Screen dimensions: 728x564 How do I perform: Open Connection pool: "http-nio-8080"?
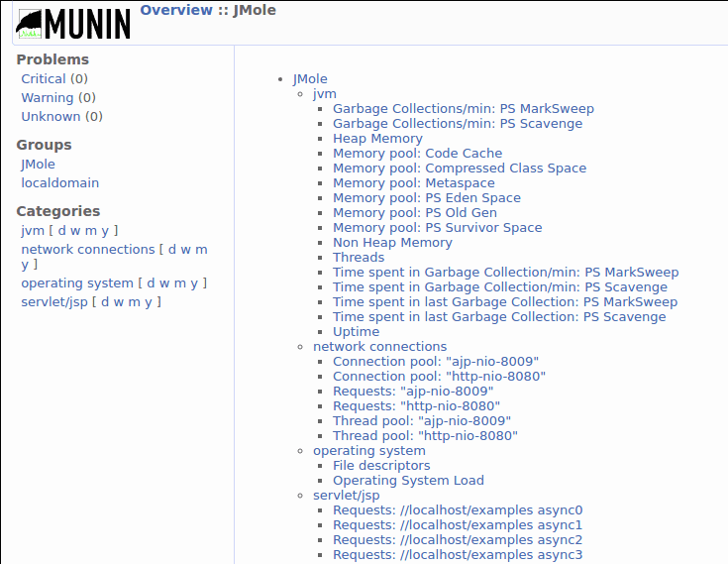click(439, 377)
